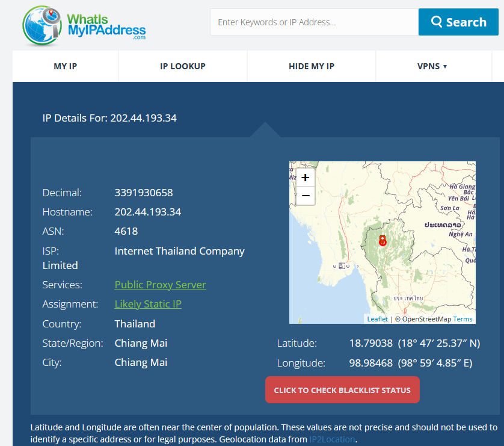Click the decimal latitude value 18.79038
The height and width of the screenshot is (446, 504).
pos(371,343)
